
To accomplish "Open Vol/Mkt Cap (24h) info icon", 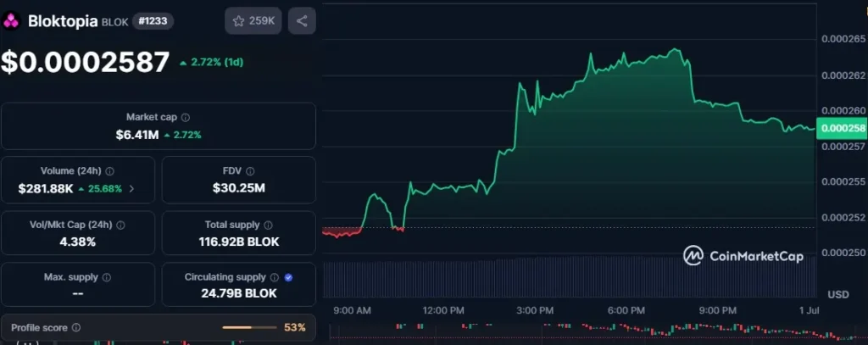I will coord(120,225).
